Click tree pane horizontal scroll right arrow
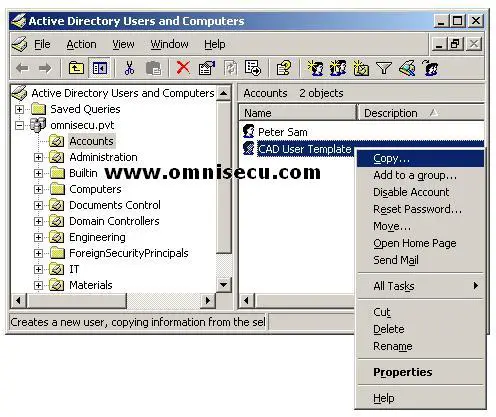This screenshot has height=417, width=496. pyautogui.click(x=208, y=301)
